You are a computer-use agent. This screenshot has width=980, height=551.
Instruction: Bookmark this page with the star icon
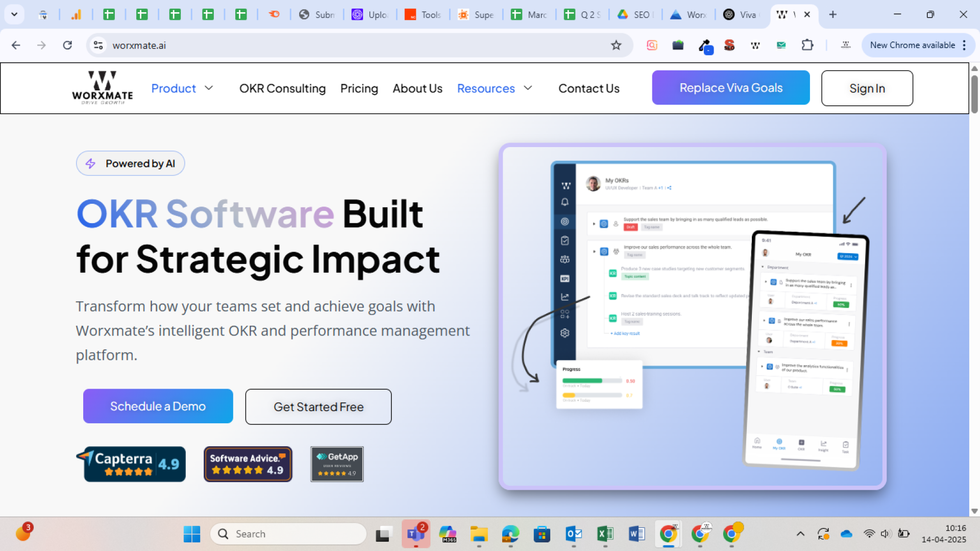(x=616, y=45)
